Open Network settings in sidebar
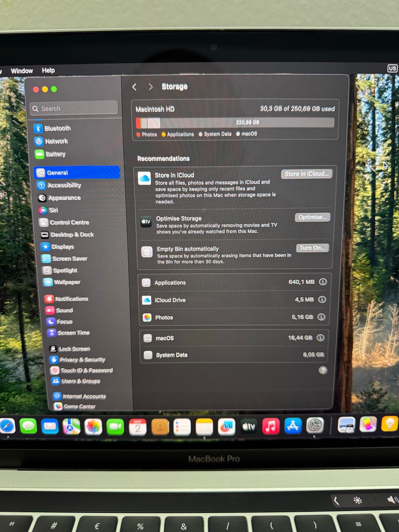Image resolution: width=399 pixels, height=532 pixels. pyautogui.click(x=52, y=141)
